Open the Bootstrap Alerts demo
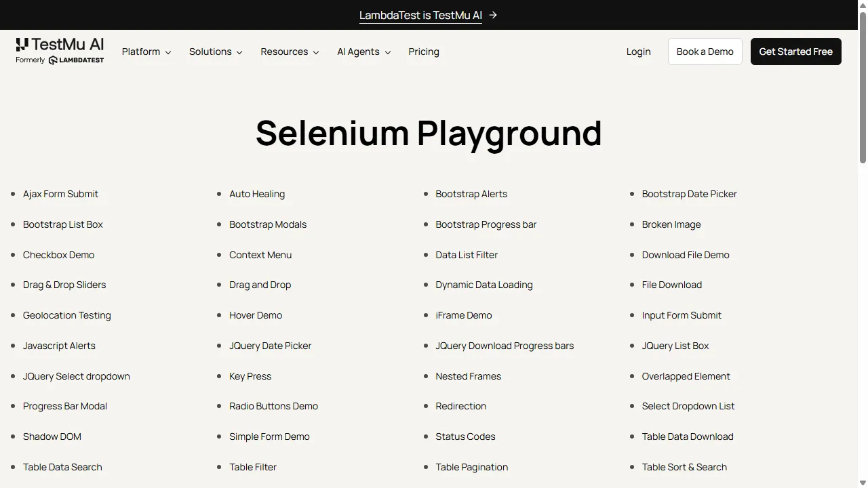The width and height of the screenshot is (868, 488). pos(471,194)
